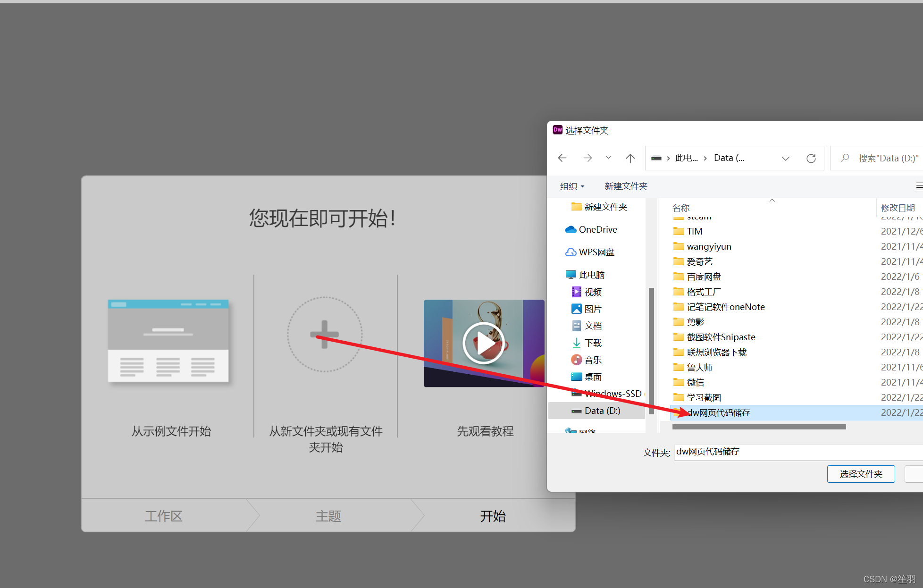
Task: Click the sample file template thumbnail
Action: click(168, 341)
